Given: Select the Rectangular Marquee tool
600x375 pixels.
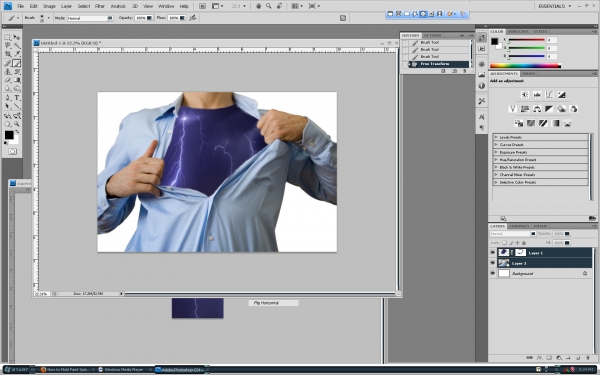Looking at the screenshot, I should (7, 37).
